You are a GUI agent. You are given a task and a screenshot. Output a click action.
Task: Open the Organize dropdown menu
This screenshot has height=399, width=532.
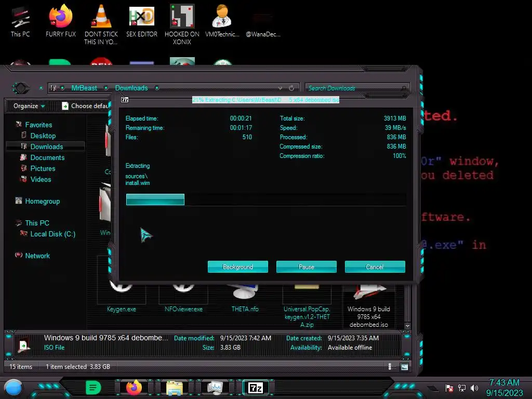point(29,106)
